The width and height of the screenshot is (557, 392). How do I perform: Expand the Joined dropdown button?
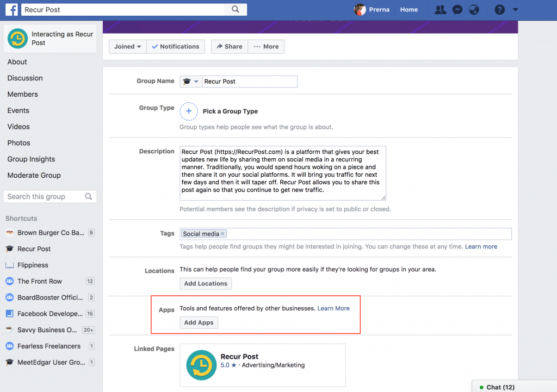[127, 47]
